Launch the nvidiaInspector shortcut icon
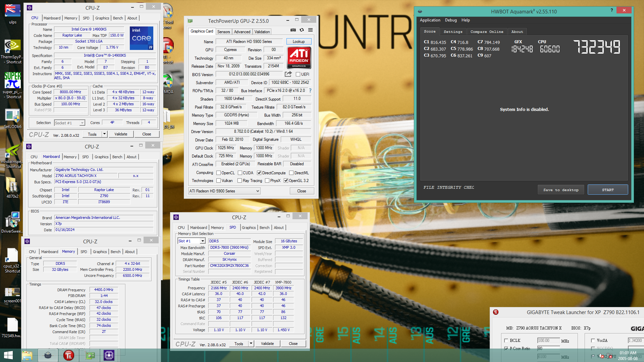This screenshot has height=362, width=644. click(x=12, y=156)
